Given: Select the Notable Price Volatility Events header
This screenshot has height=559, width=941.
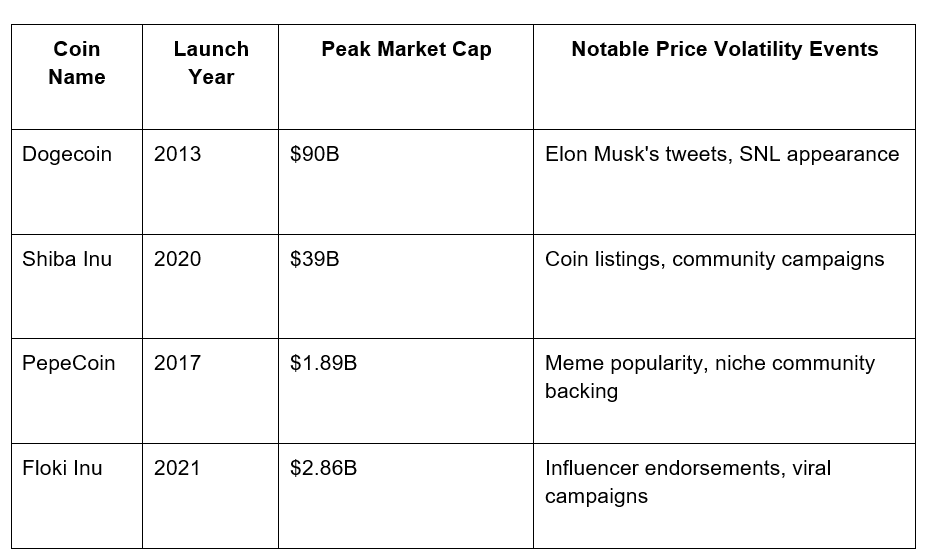Looking at the screenshot, I should click(x=724, y=77).
